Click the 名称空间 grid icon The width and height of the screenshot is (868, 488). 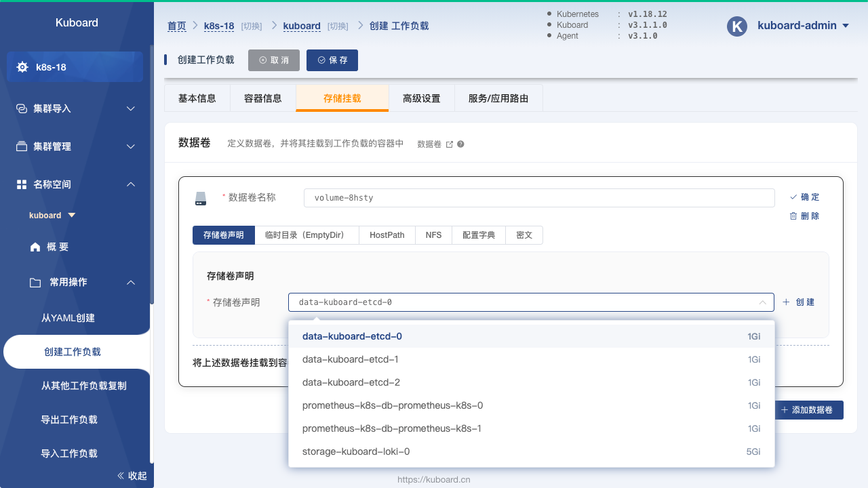tap(22, 184)
